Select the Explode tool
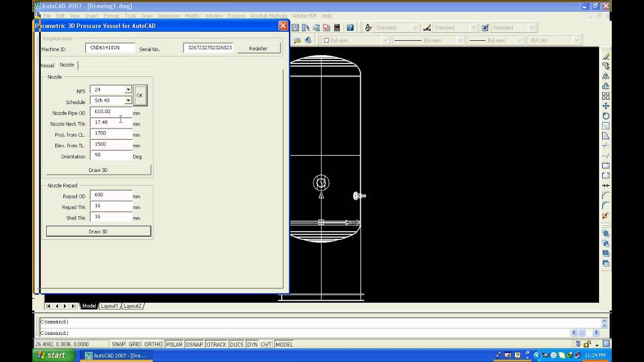The height and width of the screenshot is (362, 644). point(606,216)
